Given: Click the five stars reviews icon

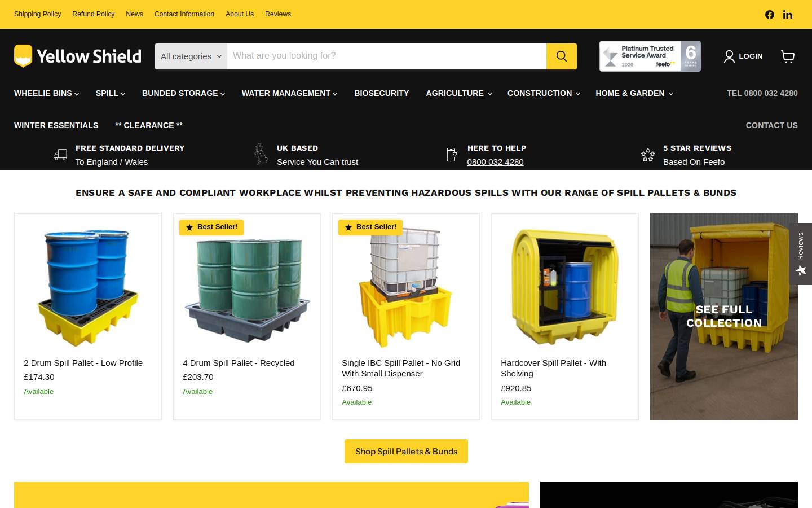Looking at the screenshot, I should coord(648,155).
